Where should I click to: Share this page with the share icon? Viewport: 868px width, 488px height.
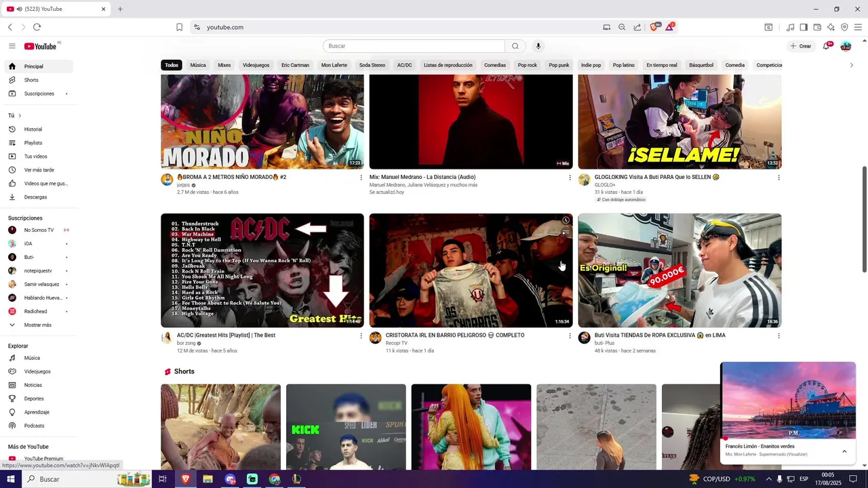pos(637,27)
